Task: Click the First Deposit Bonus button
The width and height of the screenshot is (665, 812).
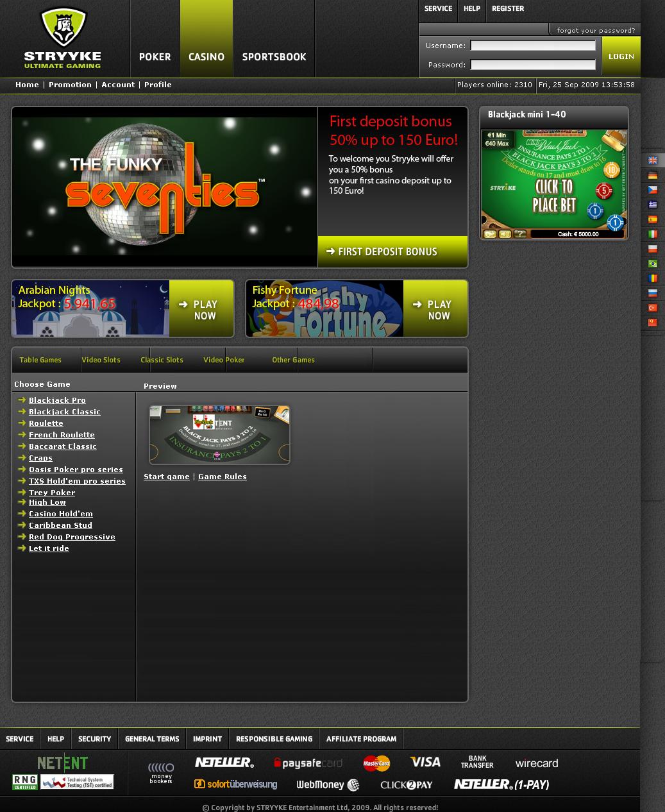Action: point(392,251)
